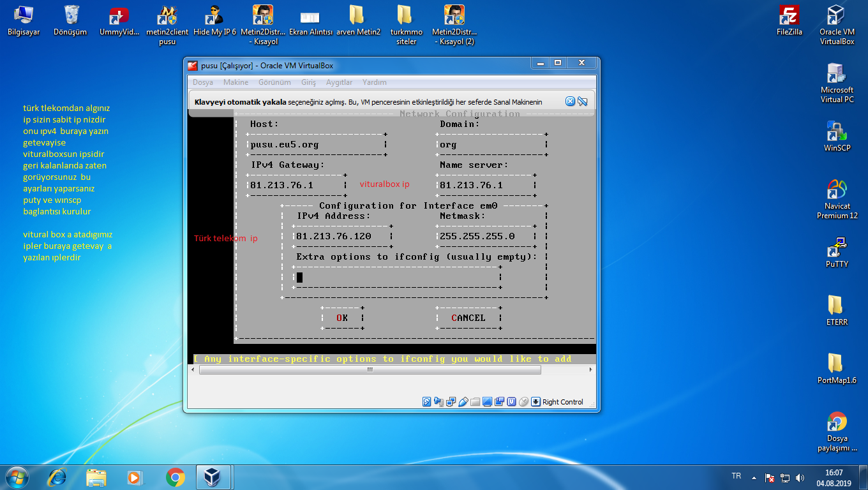Click the audio indicator icon in VirtualBox status bar
Viewport: 868px width, 490px height.
438,401
